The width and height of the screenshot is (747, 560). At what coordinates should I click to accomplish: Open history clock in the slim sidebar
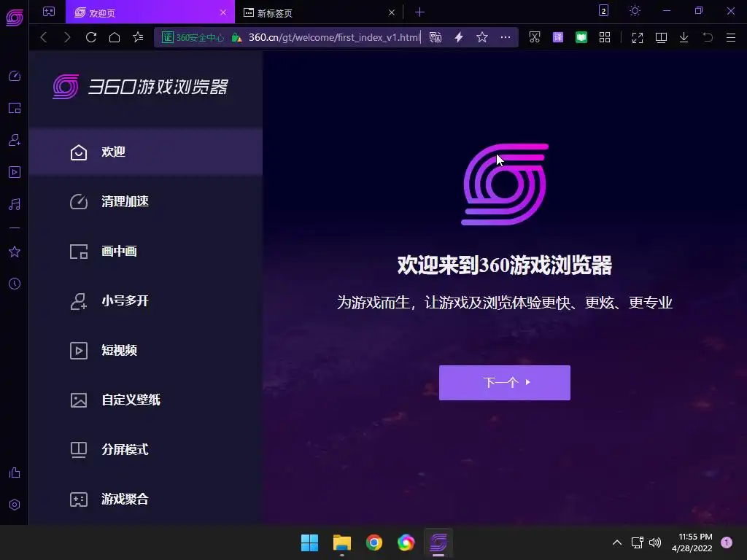click(15, 284)
